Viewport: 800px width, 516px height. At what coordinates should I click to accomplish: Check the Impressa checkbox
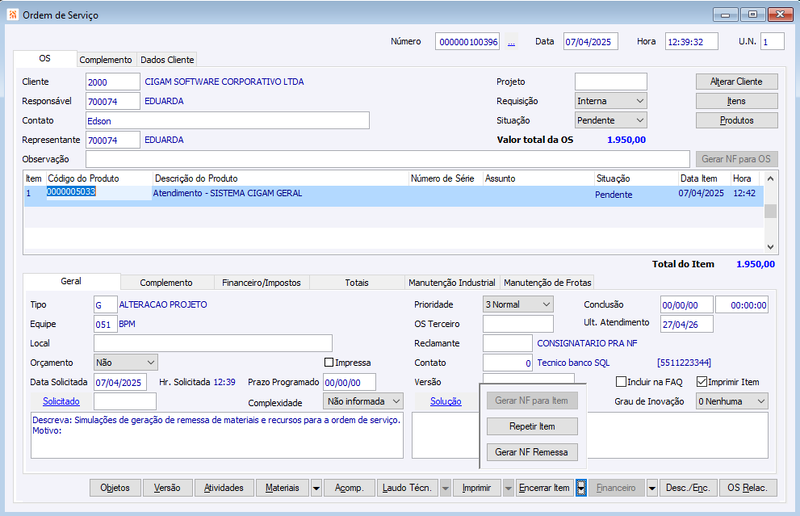coord(329,362)
